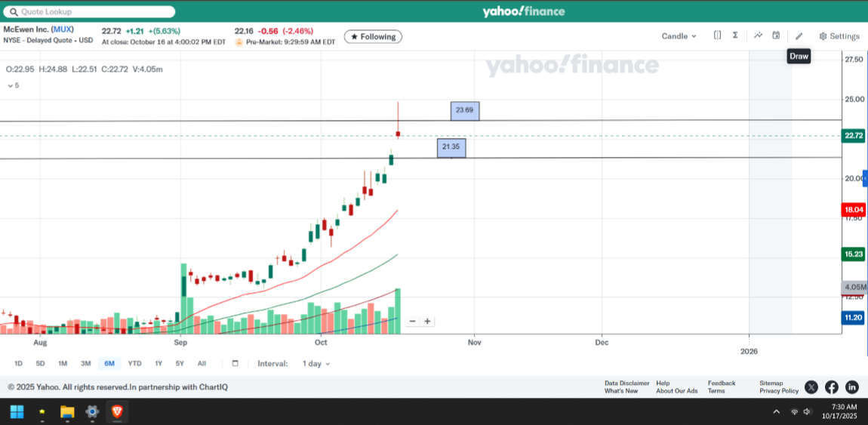Select the 1Y time range

click(x=159, y=363)
